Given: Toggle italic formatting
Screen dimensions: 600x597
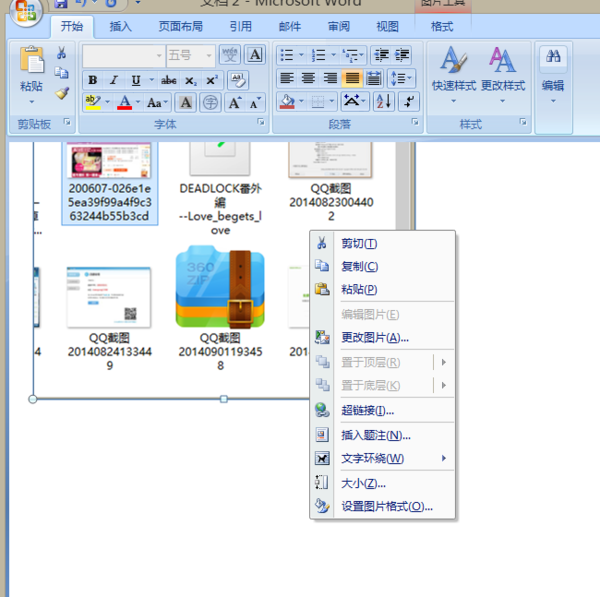Looking at the screenshot, I should point(114,80).
